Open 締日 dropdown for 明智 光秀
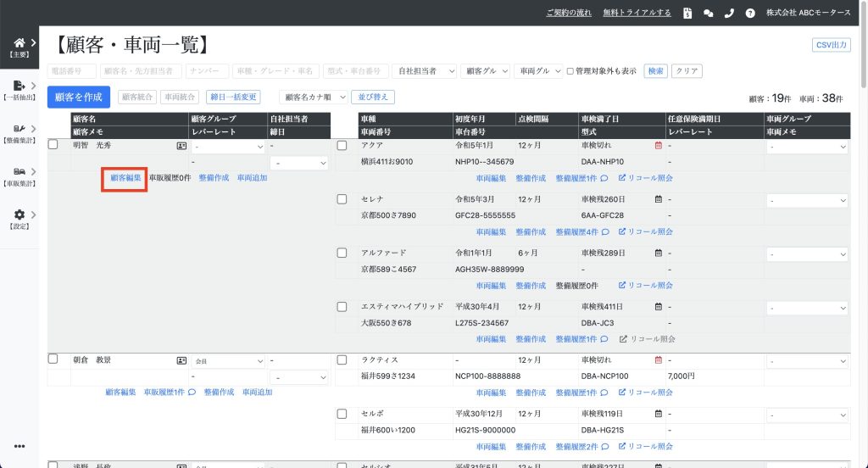 [x=299, y=163]
